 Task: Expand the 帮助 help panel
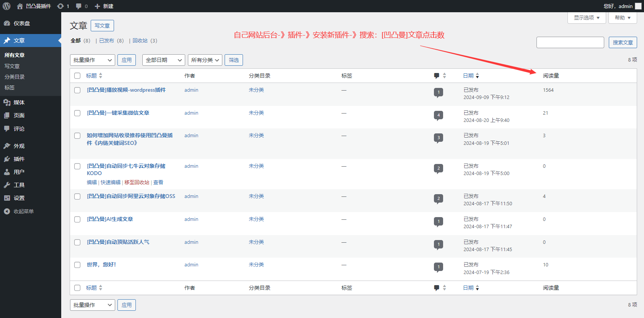[x=623, y=18]
